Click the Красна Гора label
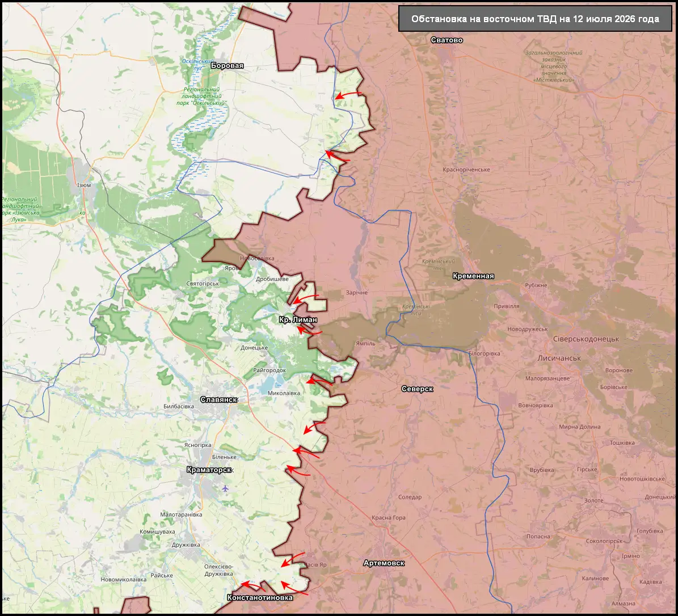678x616 pixels. coord(389,518)
